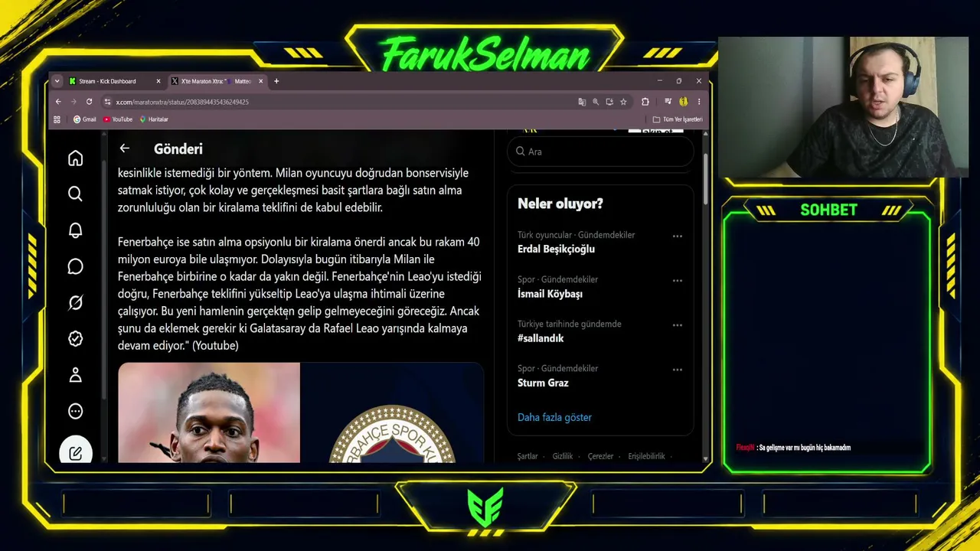This screenshot has height=551, width=980.
Task: Reload the page with the refresh icon
Action: (89, 102)
